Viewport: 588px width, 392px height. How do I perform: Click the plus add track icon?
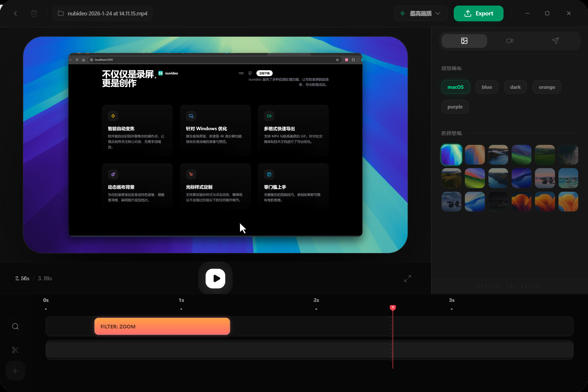[x=15, y=371]
